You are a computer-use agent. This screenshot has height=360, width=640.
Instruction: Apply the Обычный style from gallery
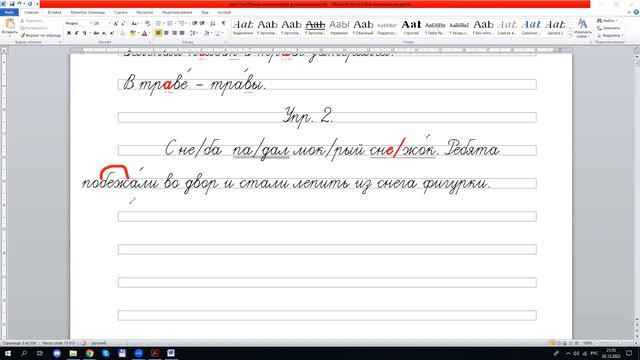[x=363, y=27]
